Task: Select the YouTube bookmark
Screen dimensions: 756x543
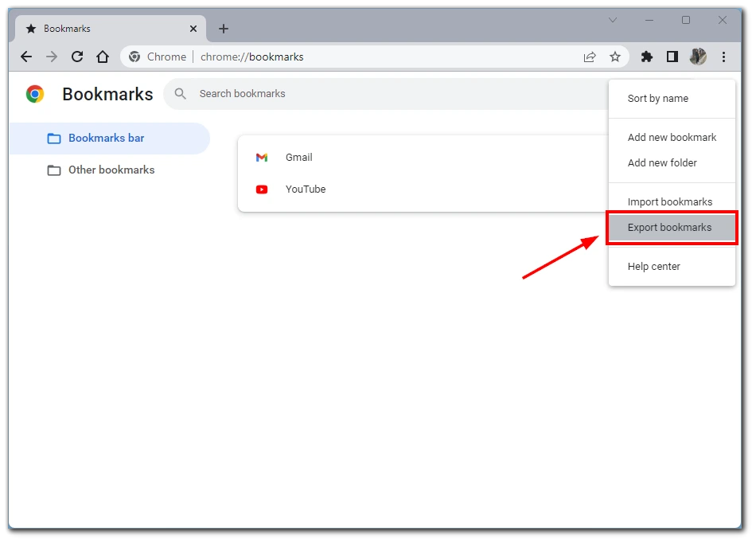Action: [x=423, y=189]
